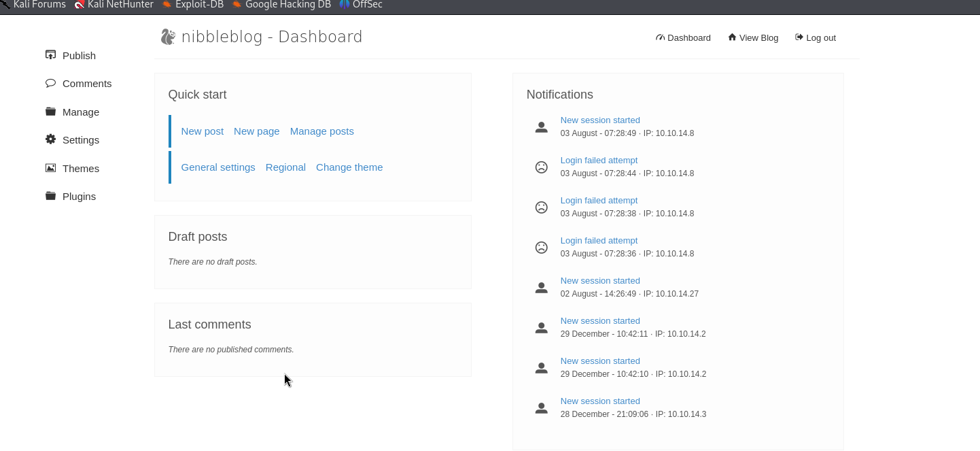Open the New page link

tap(256, 131)
